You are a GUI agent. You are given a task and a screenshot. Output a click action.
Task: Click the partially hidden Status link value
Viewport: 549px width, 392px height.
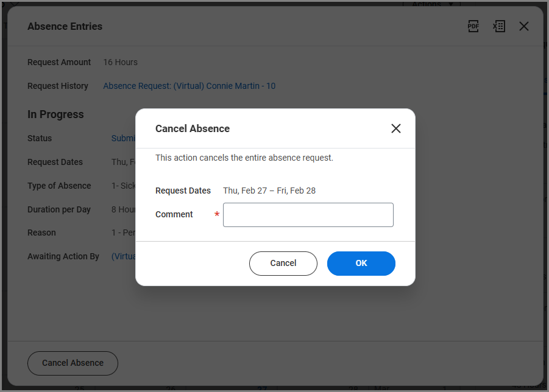click(x=123, y=138)
